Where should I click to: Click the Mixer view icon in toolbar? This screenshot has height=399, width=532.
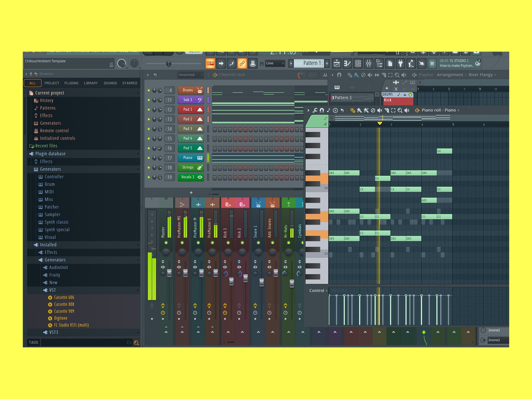368,63
